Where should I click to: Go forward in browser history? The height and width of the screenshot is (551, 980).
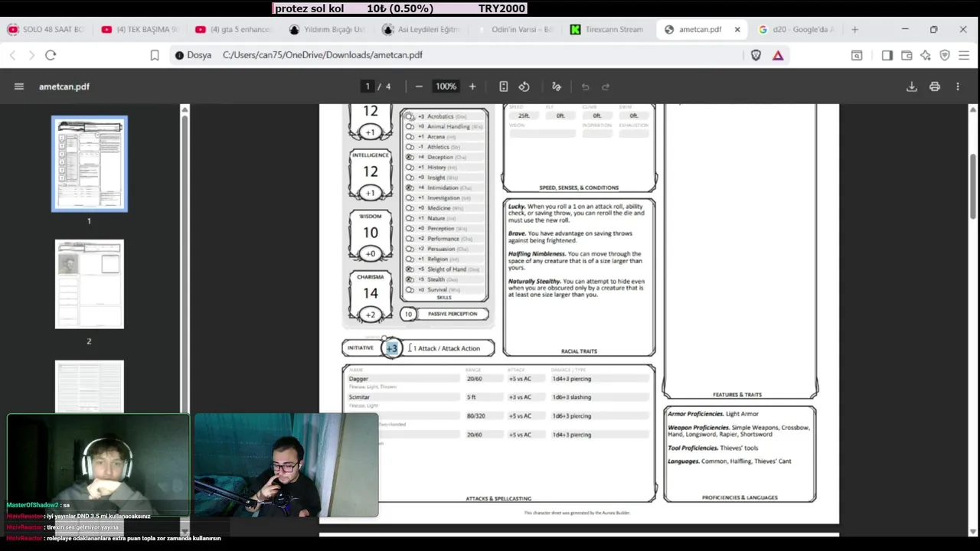(31, 55)
